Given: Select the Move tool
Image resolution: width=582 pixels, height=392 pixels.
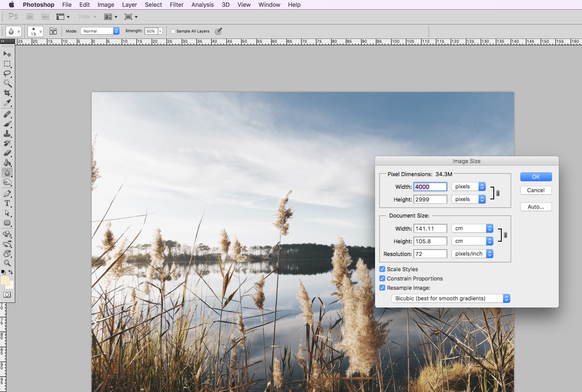Looking at the screenshot, I should click(7, 54).
